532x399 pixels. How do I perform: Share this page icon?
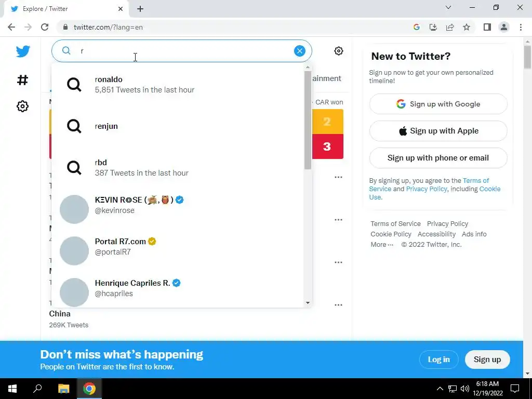coord(450,27)
